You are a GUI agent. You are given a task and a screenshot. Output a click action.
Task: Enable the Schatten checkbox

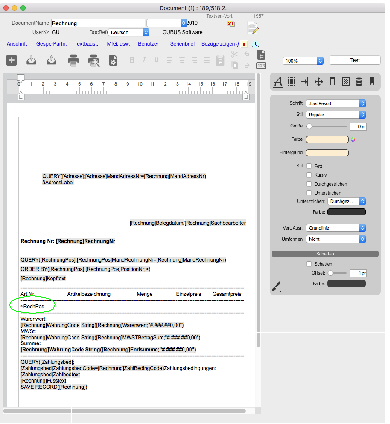[309, 264]
